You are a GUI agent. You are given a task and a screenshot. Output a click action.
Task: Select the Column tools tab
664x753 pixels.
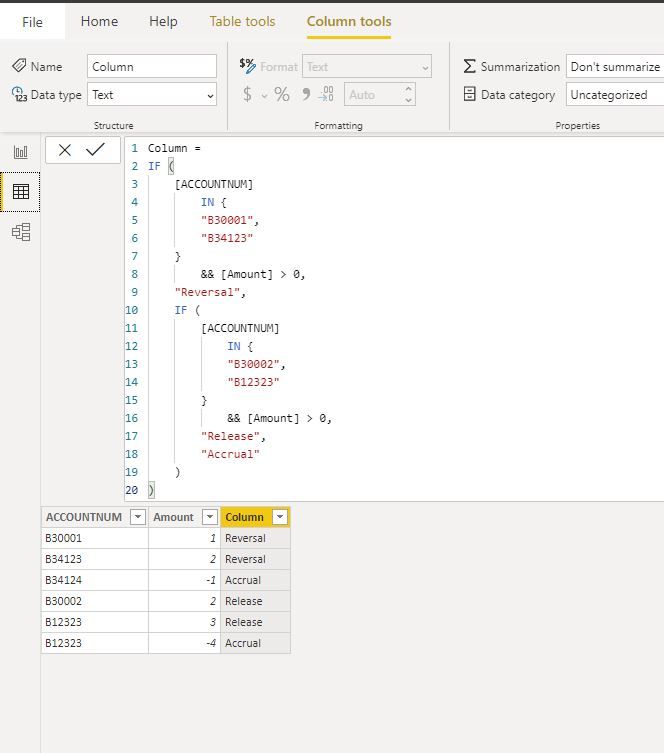tap(349, 21)
